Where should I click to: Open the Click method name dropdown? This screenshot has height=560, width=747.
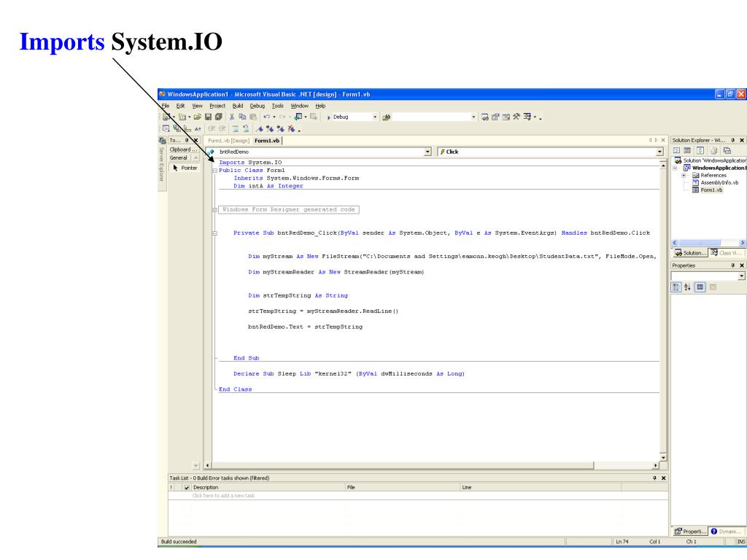tap(659, 152)
